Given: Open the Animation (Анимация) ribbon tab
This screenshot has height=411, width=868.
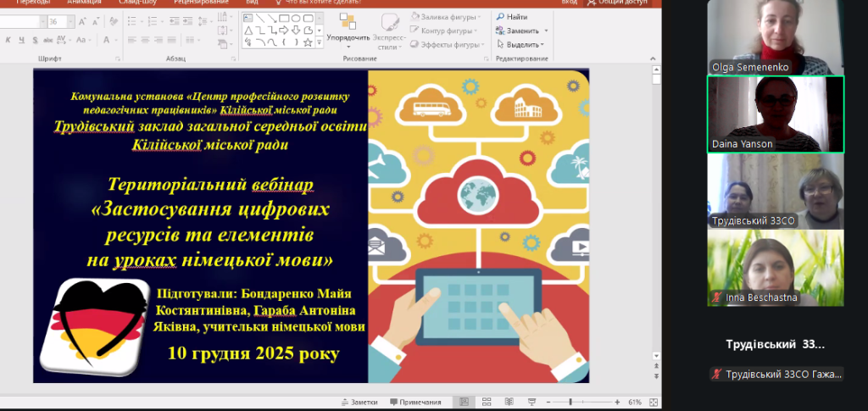Looking at the screenshot, I should click(x=85, y=3).
